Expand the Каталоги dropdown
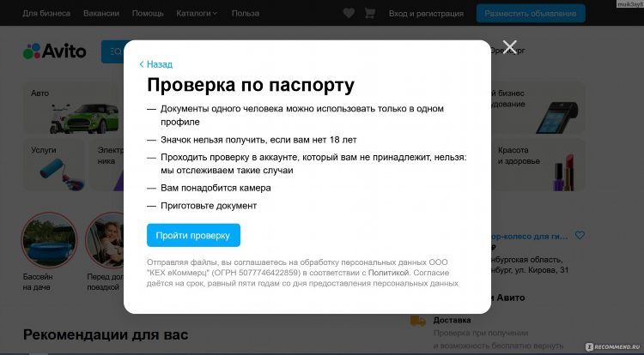644x355 pixels. 197,14
